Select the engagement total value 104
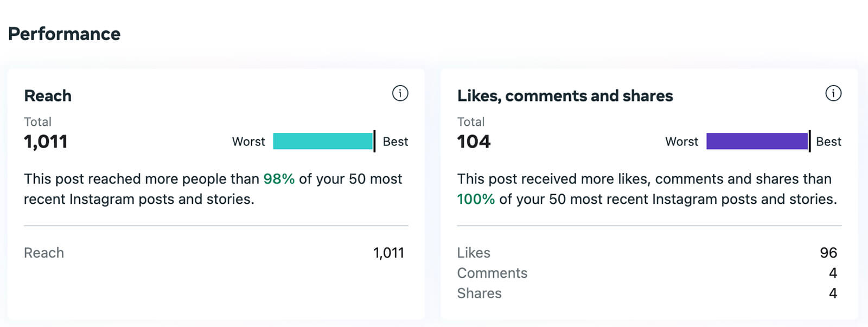868x327 pixels. pyautogui.click(x=474, y=142)
